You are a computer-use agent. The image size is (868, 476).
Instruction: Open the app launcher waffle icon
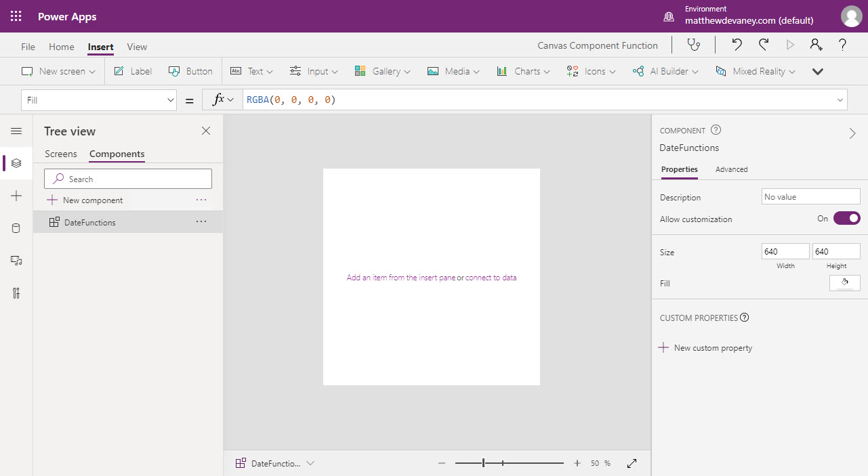pyautogui.click(x=16, y=16)
